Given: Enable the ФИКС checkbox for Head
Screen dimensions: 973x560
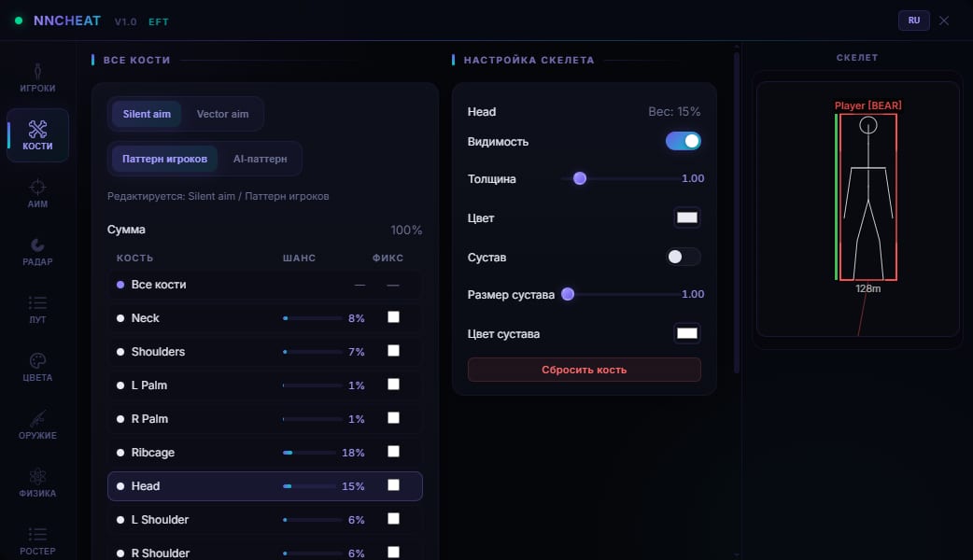Looking at the screenshot, I should [x=393, y=484].
